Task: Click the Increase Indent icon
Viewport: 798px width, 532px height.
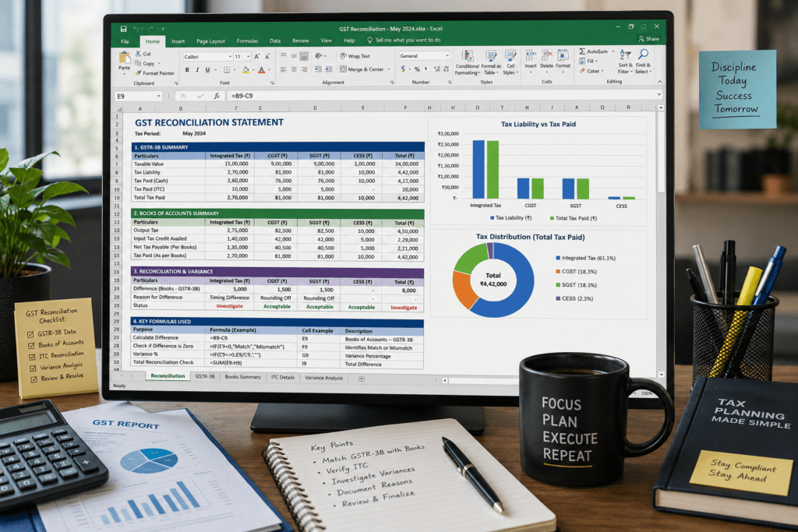Action: 329,69
